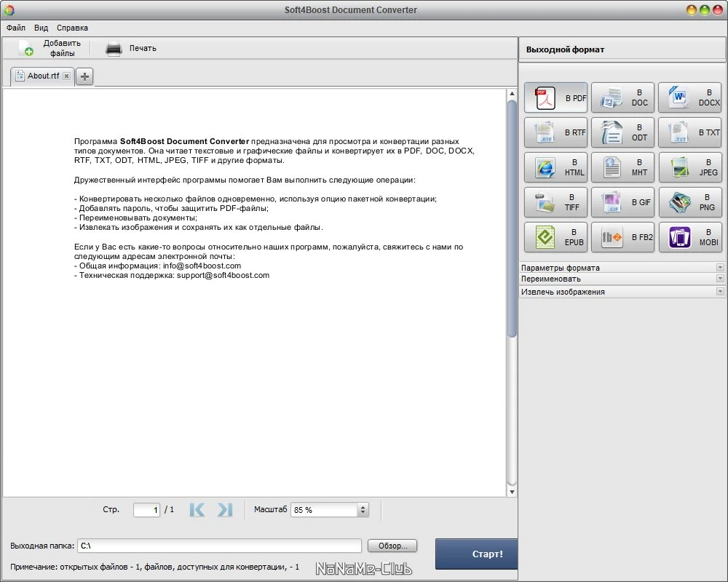Open the Масштаб 85 % zoom dropdown

pos(363,509)
